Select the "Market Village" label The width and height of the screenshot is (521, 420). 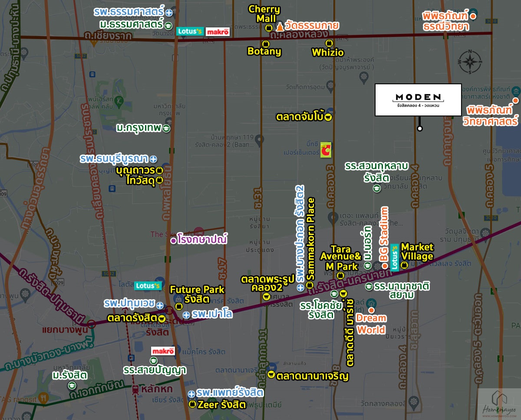(417, 252)
